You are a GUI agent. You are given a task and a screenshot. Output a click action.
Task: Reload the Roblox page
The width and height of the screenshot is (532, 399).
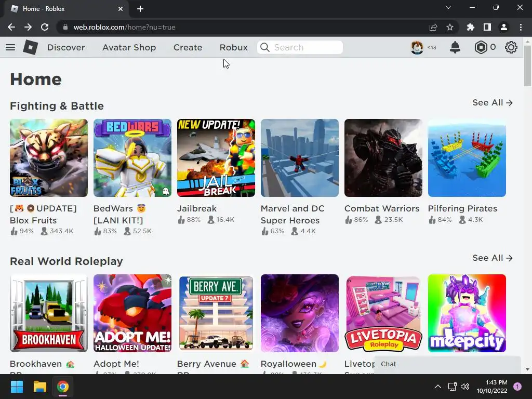coord(45,27)
